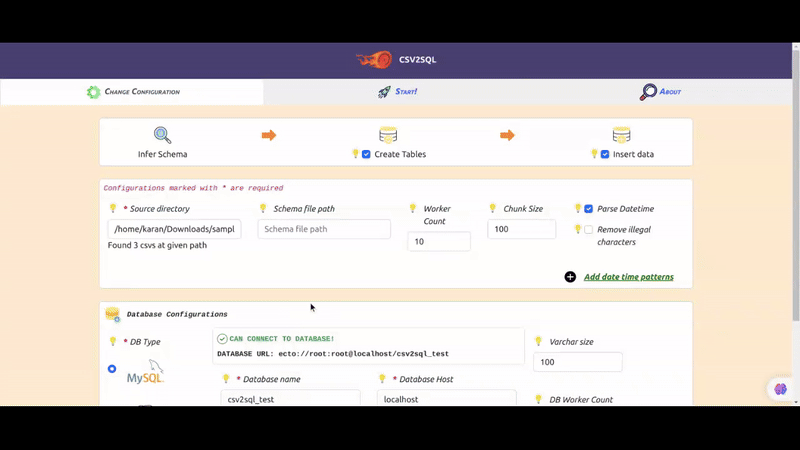Screen dimensions: 800x450
Task: Focus the Worker Count field
Action: pyautogui.click(x=439, y=241)
